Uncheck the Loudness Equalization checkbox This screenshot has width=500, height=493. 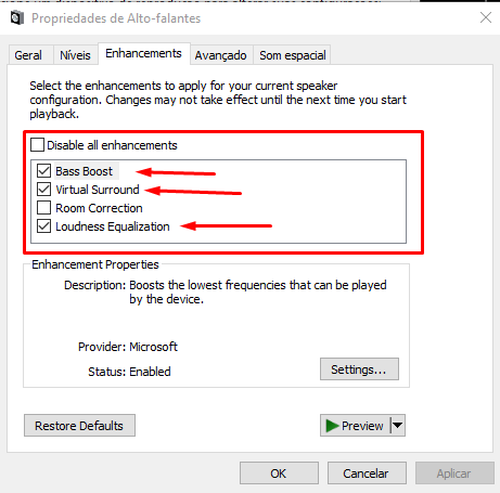click(44, 226)
